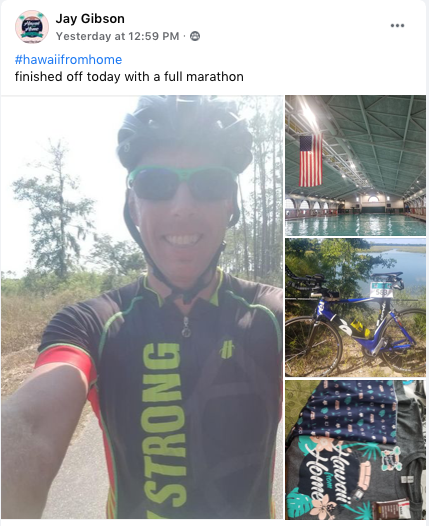Screen dimensions: 429x526
Task: Open the large cycling selfie photo
Action: pyautogui.click(x=142, y=307)
